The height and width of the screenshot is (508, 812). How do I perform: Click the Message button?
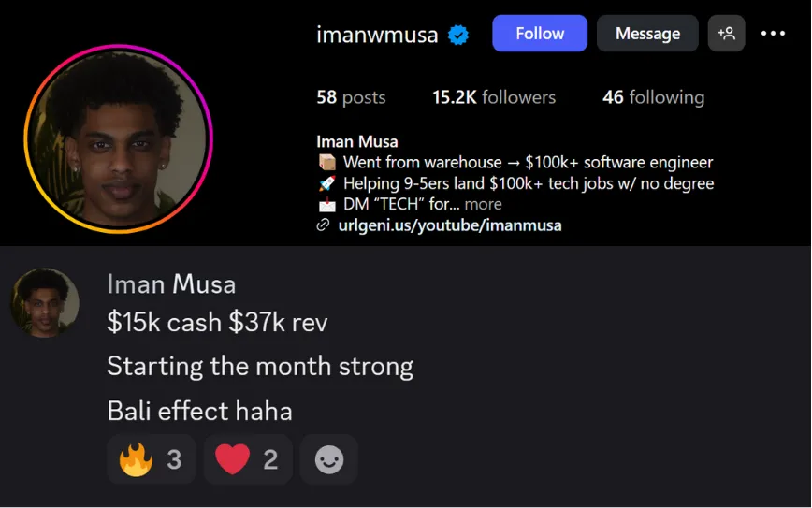click(647, 33)
